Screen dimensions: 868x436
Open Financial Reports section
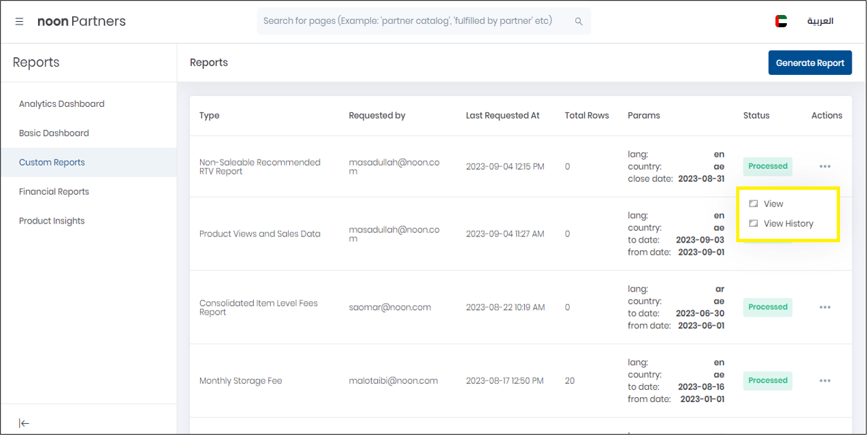pyautogui.click(x=54, y=192)
